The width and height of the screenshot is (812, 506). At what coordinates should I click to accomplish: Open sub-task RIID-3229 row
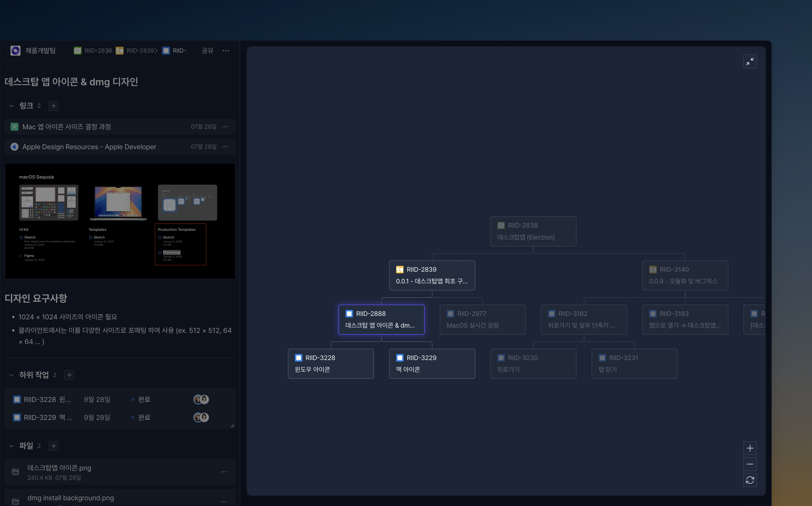click(x=120, y=417)
